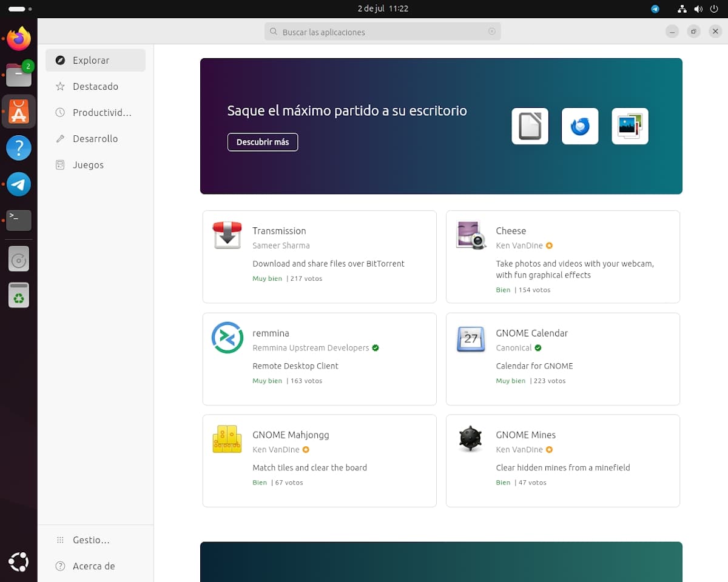Open the Ubuntu Show Applications button
The image size is (728, 582).
(x=19, y=563)
